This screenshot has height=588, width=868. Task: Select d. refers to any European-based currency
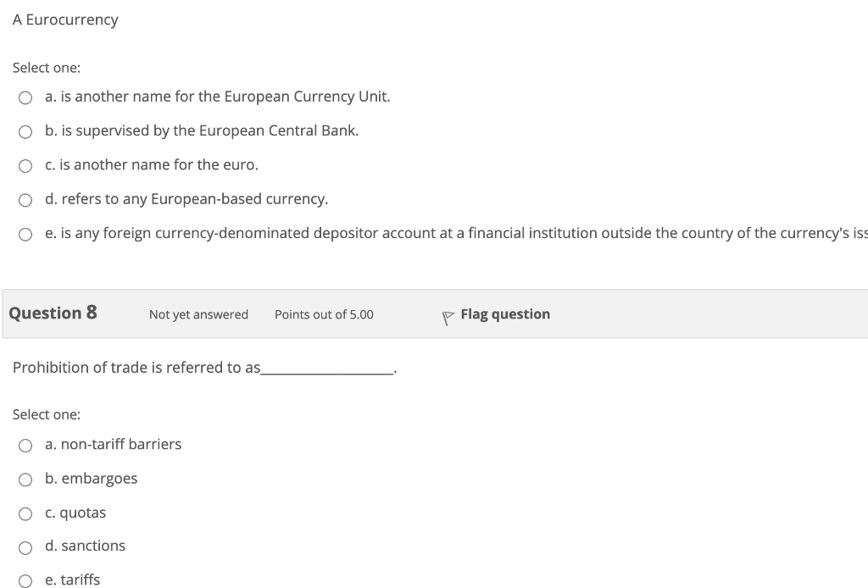click(25, 200)
